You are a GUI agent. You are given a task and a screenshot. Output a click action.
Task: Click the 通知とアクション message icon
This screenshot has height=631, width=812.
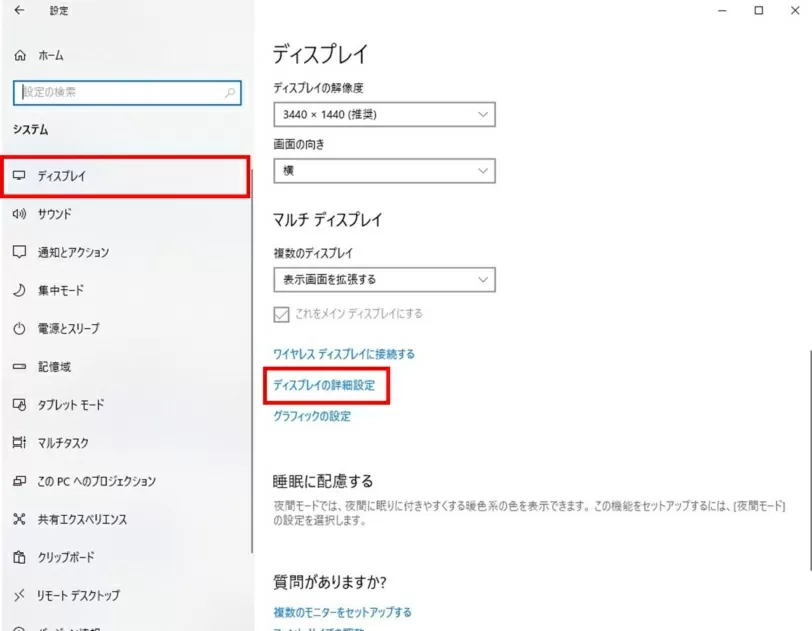(x=19, y=252)
